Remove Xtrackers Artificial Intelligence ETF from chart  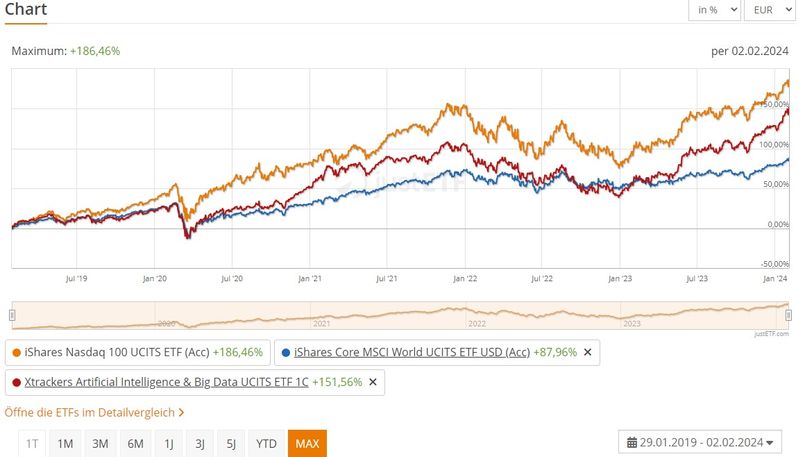[373, 382]
